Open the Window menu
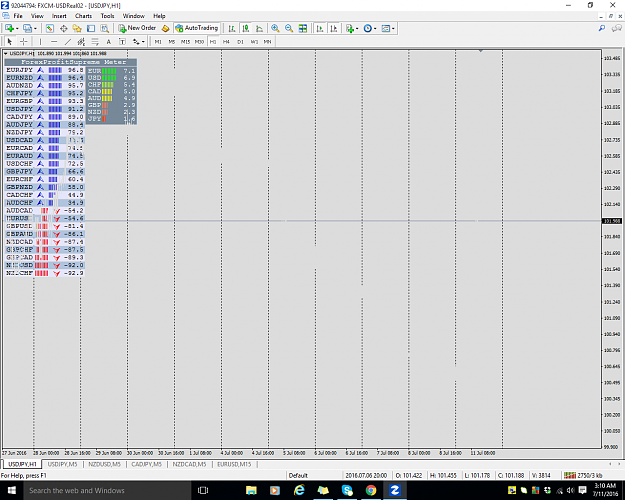625x500 pixels. tap(134, 16)
